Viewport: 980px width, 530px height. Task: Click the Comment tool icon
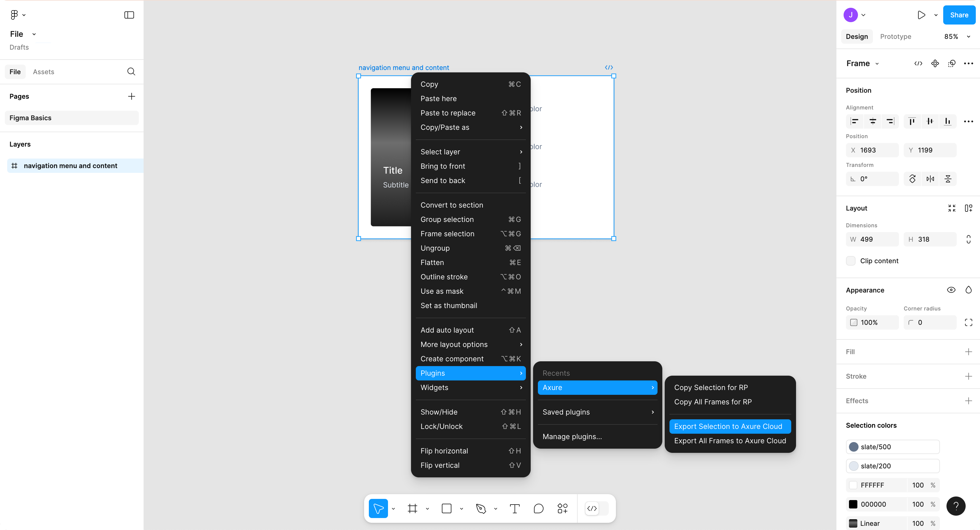[538, 508]
